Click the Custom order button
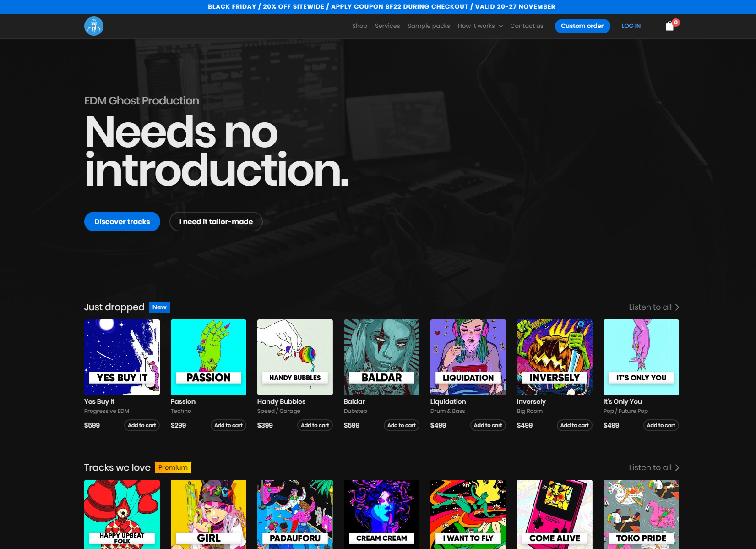Viewport: 756px width, 549px height. click(x=582, y=26)
